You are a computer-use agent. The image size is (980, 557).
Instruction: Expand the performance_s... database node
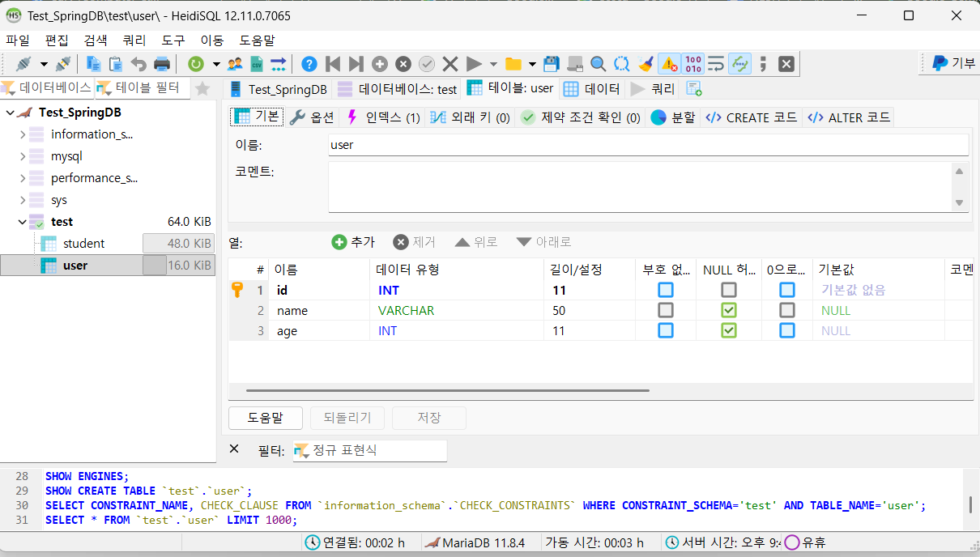point(23,178)
